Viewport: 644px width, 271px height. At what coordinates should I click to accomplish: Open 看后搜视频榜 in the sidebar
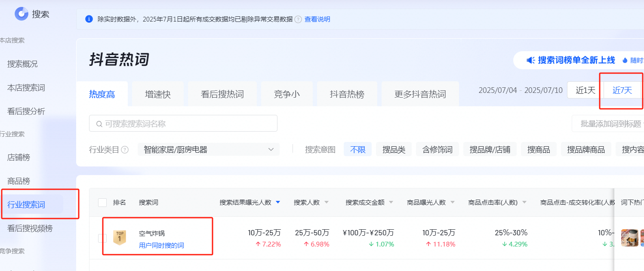point(30,228)
